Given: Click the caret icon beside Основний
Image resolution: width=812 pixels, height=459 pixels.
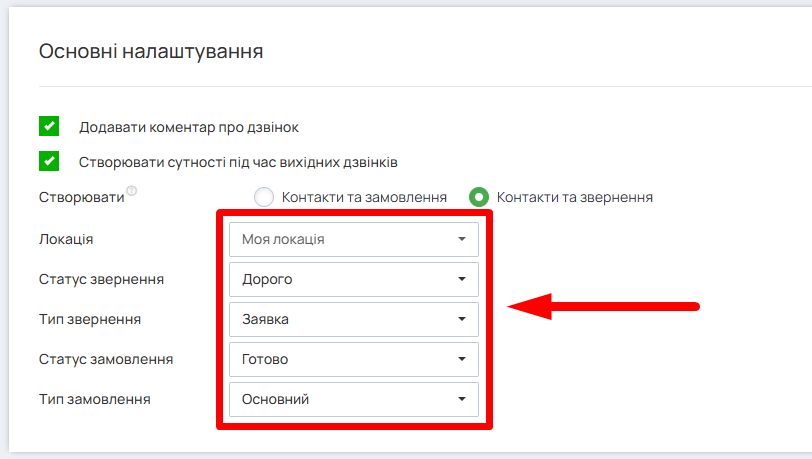Looking at the screenshot, I should tap(461, 399).
